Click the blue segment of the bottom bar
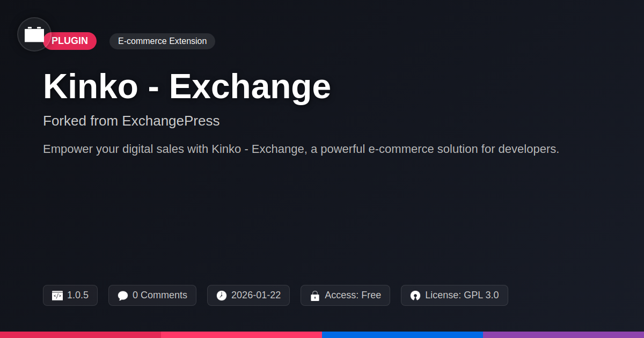This screenshot has height=338, width=644. click(402, 335)
